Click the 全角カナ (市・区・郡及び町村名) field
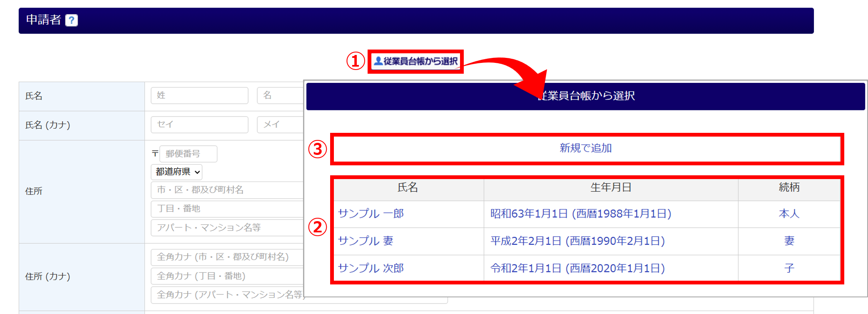 coord(227,257)
